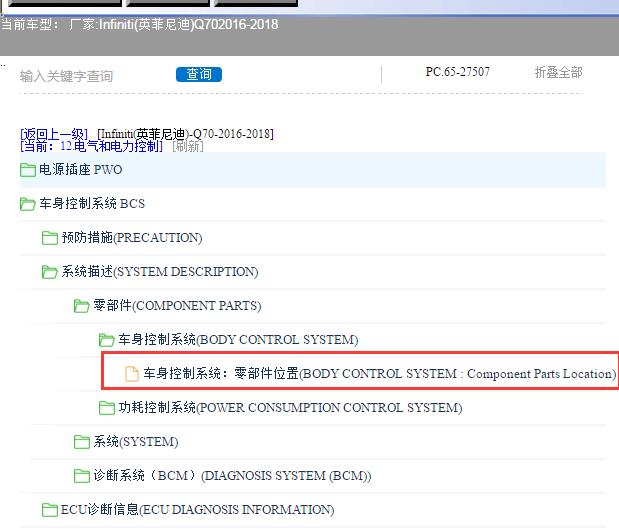The height and width of the screenshot is (529, 619).
Task: Click 折叠全部 to collapse all
Action: point(558,72)
